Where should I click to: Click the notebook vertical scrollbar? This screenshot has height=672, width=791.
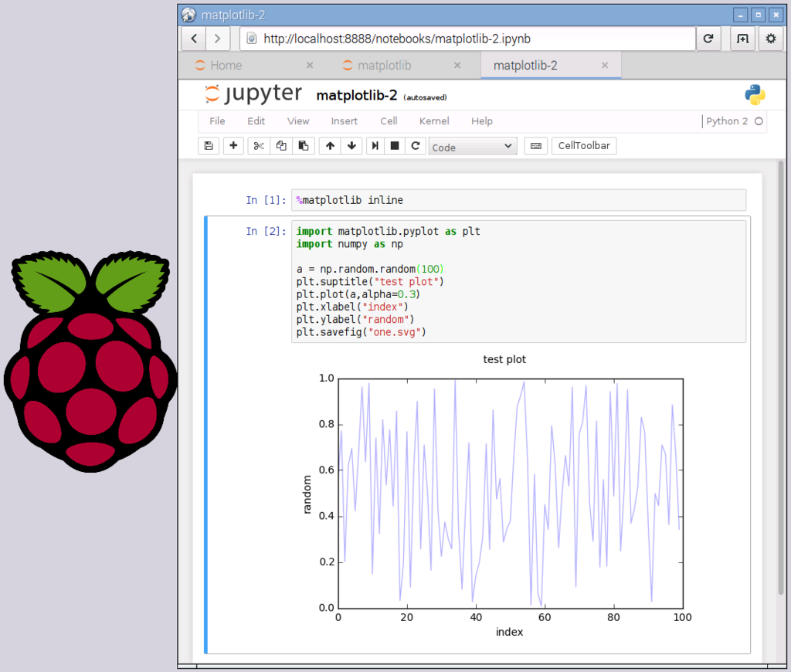tap(782, 378)
